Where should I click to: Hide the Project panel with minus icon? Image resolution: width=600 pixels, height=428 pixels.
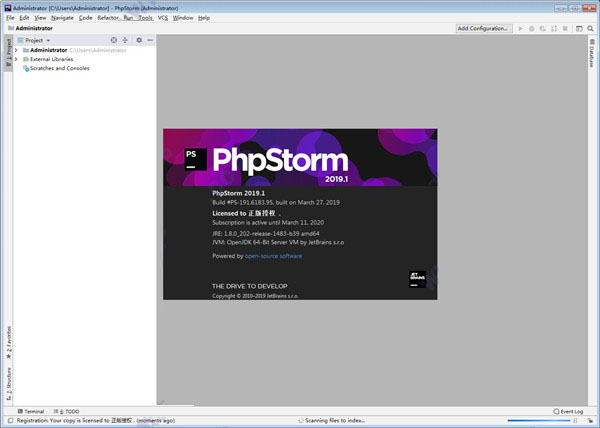[x=151, y=40]
